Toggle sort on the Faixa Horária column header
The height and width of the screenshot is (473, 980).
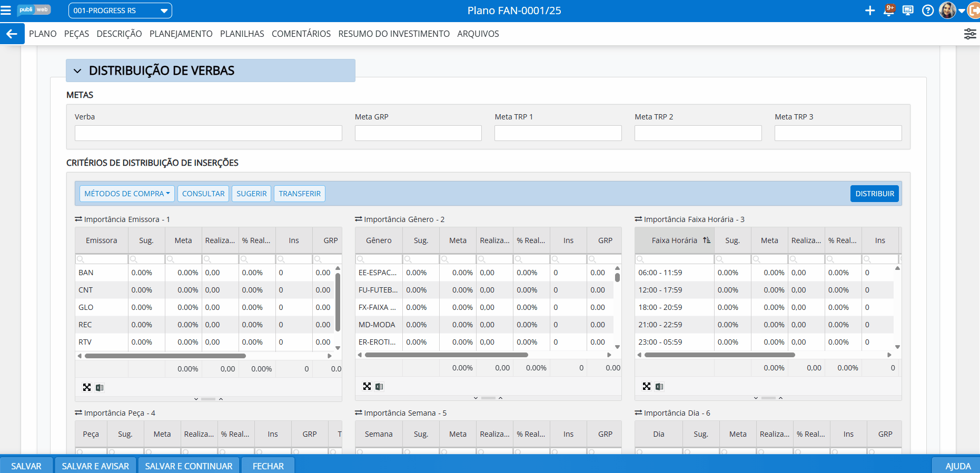point(674,240)
